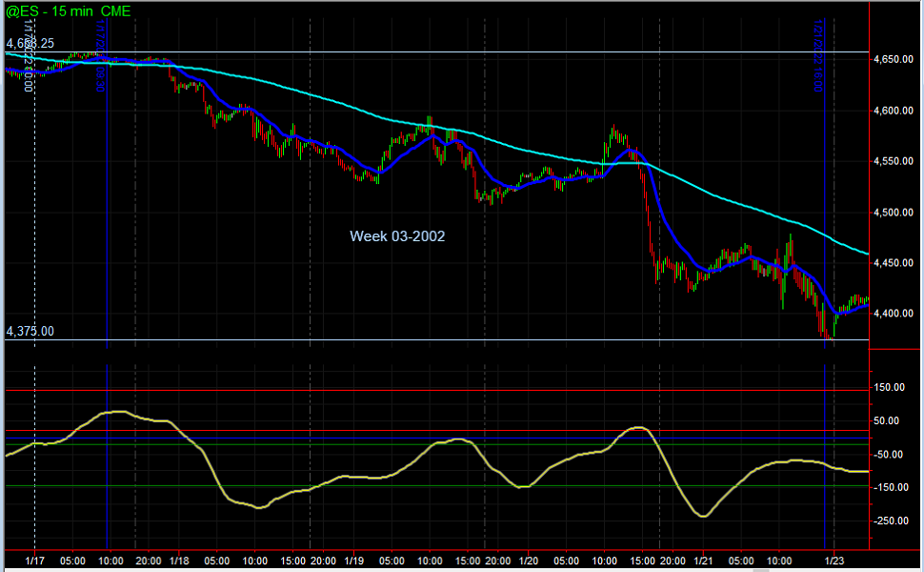Click the 4,650.00 label on price axis
The width and height of the screenshot is (924, 572).
[x=893, y=59]
